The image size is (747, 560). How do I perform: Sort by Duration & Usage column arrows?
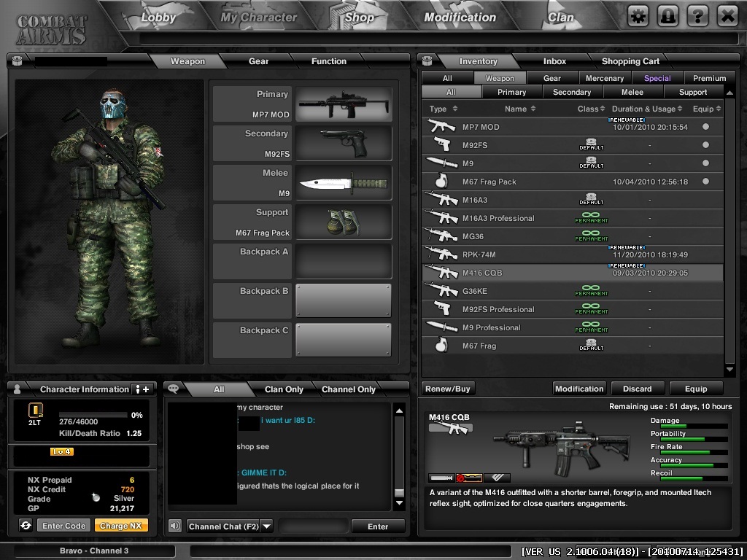click(x=680, y=109)
